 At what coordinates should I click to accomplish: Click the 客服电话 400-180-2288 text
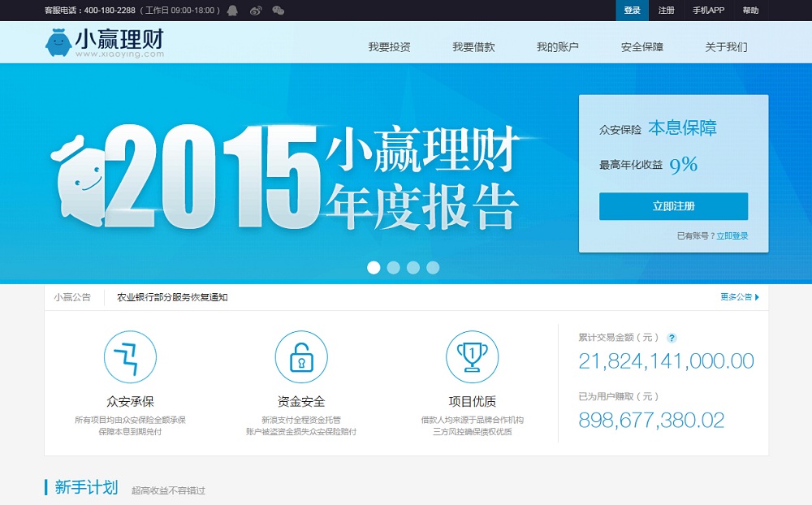click(x=90, y=11)
